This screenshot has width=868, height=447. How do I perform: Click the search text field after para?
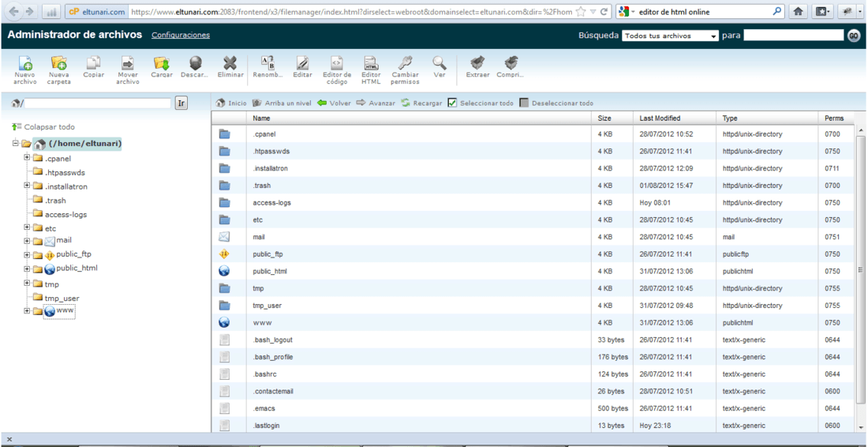pos(793,36)
